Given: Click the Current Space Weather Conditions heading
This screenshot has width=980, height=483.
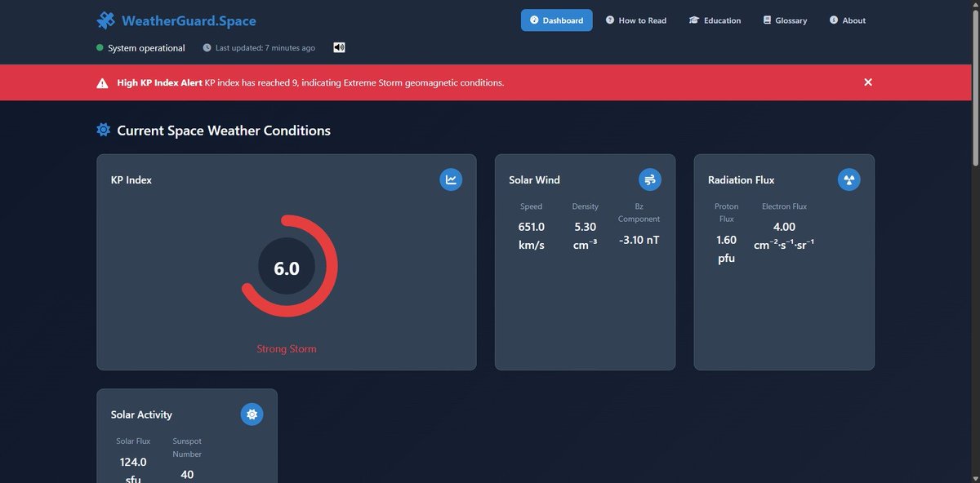Looking at the screenshot, I should pyautogui.click(x=224, y=131).
